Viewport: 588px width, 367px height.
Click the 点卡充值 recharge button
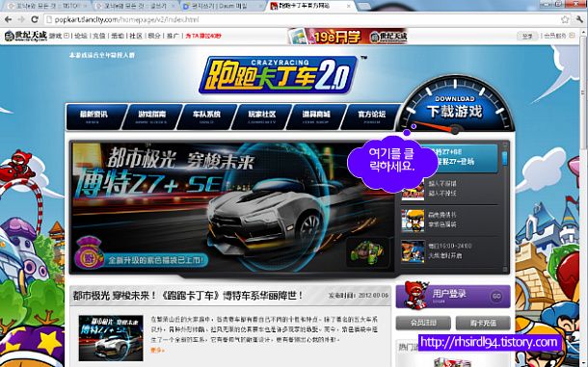point(483,323)
